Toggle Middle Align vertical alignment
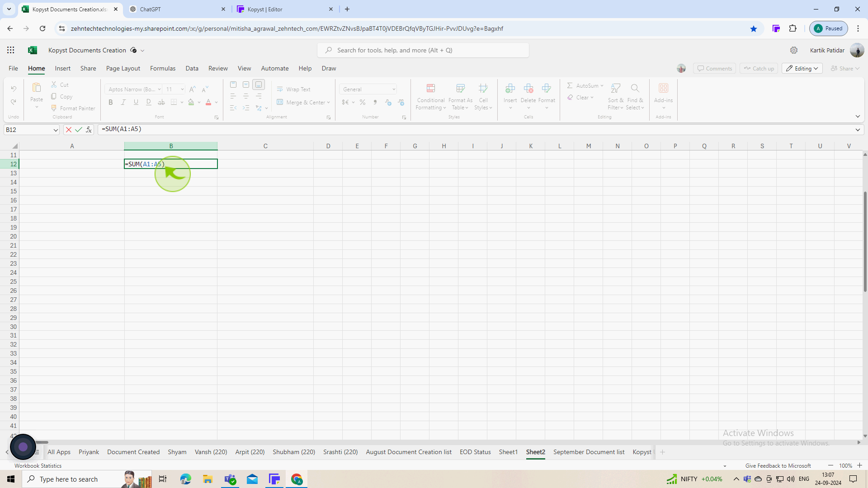Screen dimensions: 868x488 click(x=246, y=84)
